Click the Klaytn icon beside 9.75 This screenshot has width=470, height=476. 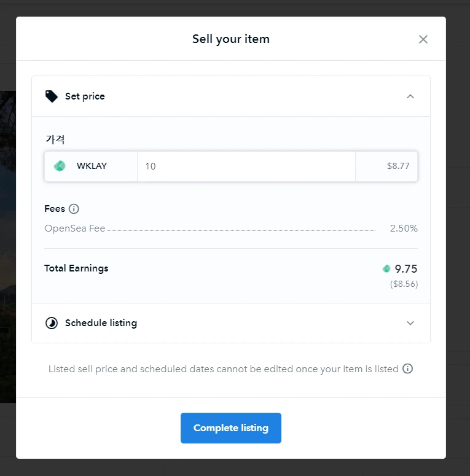point(386,268)
